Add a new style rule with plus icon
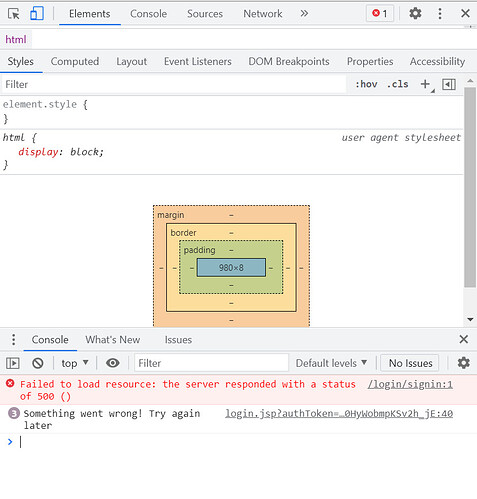This screenshot has width=477, height=499. [425, 84]
